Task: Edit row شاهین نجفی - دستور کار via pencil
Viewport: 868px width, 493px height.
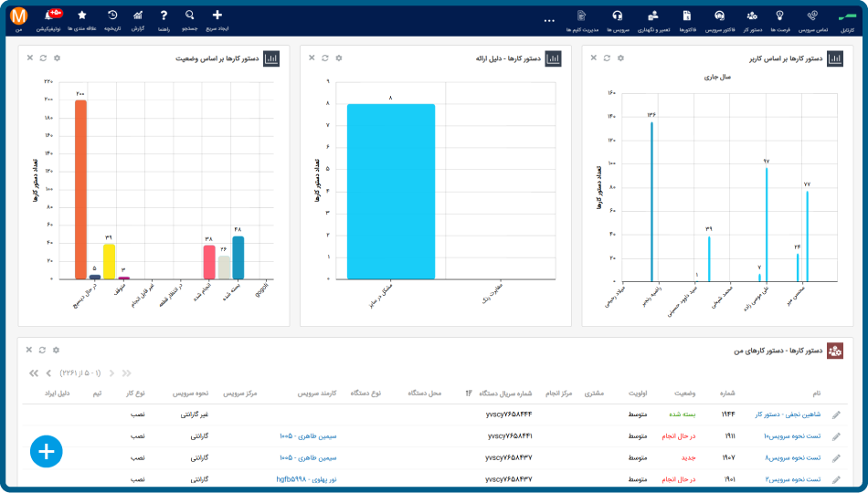Action: [836, 415]
